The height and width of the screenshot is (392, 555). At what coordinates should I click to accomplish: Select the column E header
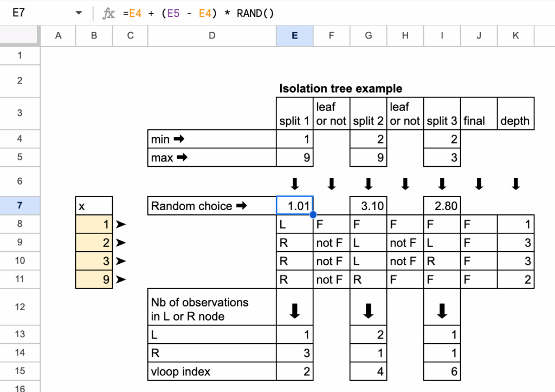294,36
